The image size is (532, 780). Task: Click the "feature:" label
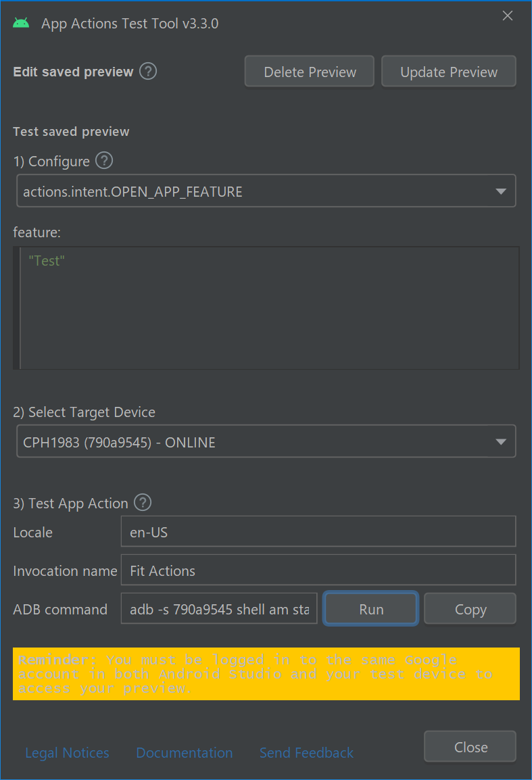point(37,233)
